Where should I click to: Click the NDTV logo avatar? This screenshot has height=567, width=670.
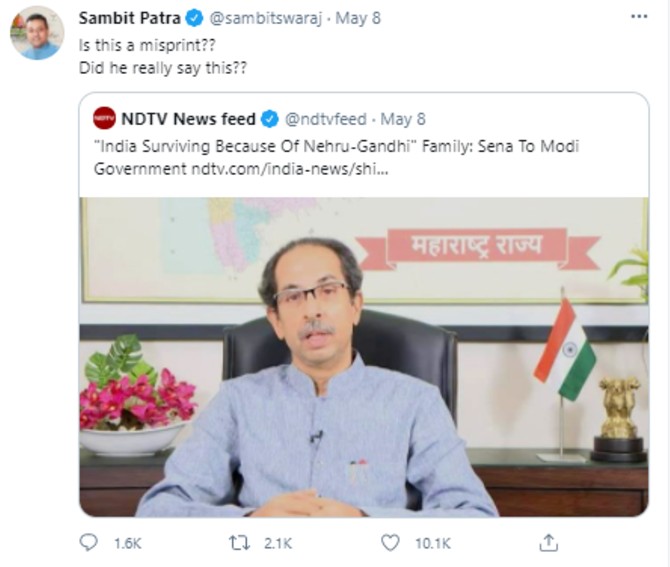click(x=104, y=120)
